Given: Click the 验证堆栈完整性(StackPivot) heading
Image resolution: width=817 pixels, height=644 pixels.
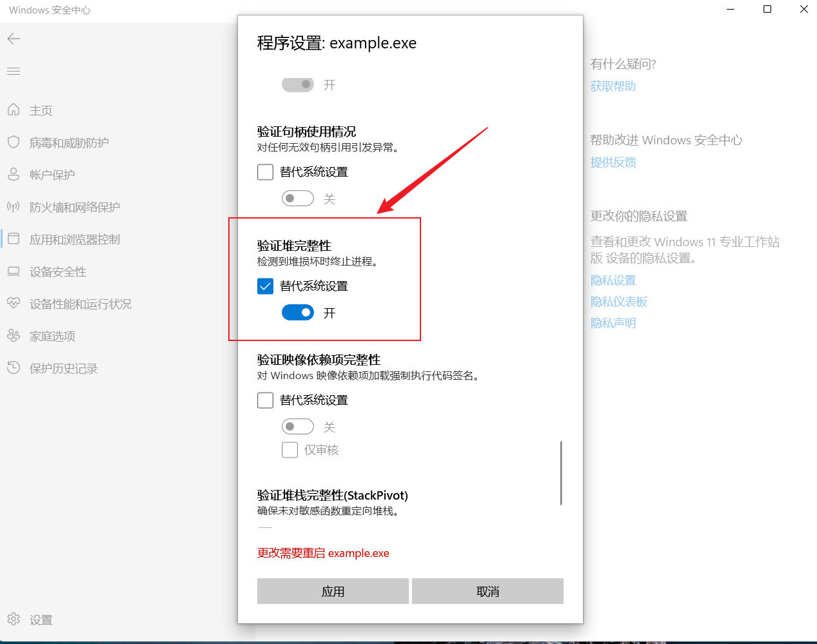Looking at the screenshot, I should [x=333, y=495].
